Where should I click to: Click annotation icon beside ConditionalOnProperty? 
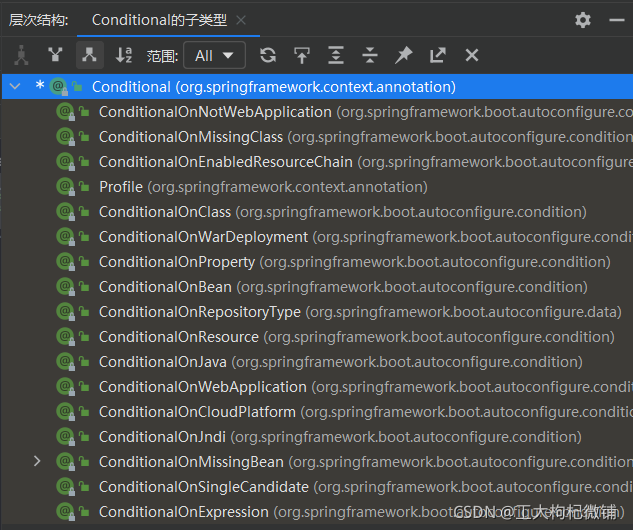tap(65, 262)
